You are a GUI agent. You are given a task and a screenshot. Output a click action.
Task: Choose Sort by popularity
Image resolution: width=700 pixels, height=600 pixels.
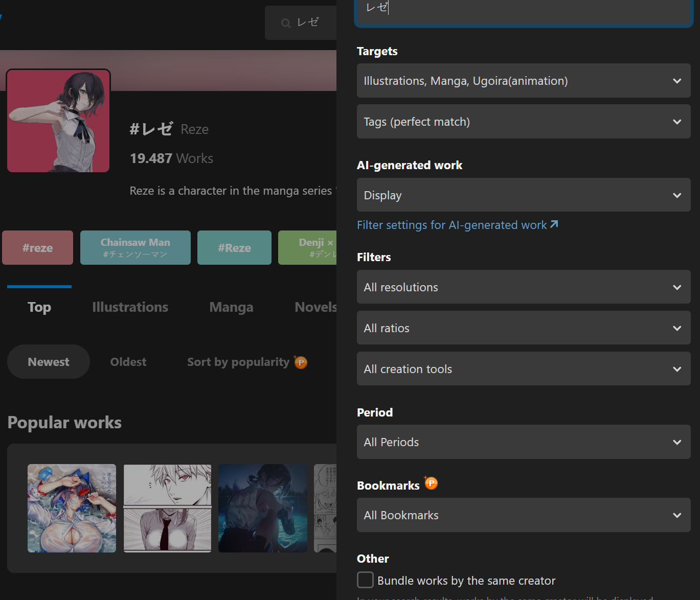click(x=238, y=362)
